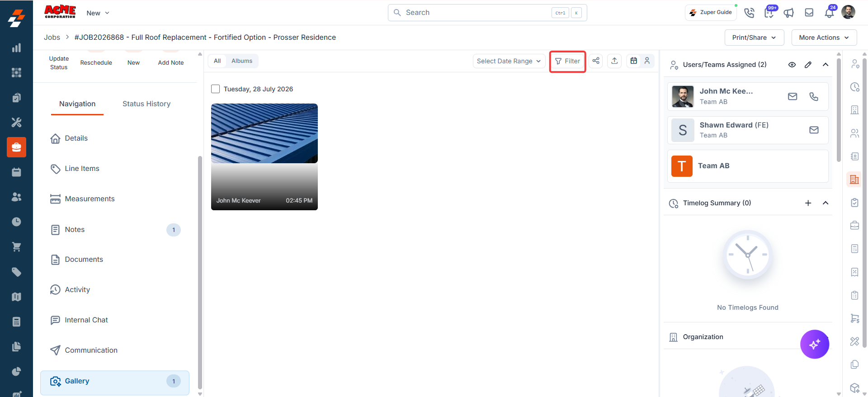
Task: Open Communication in the job navigation
Action: (115, 350)
